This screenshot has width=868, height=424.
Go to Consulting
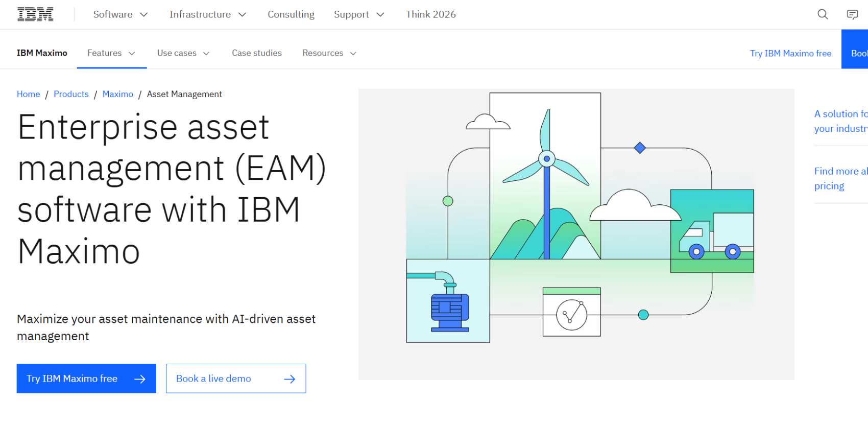[291, 14]
